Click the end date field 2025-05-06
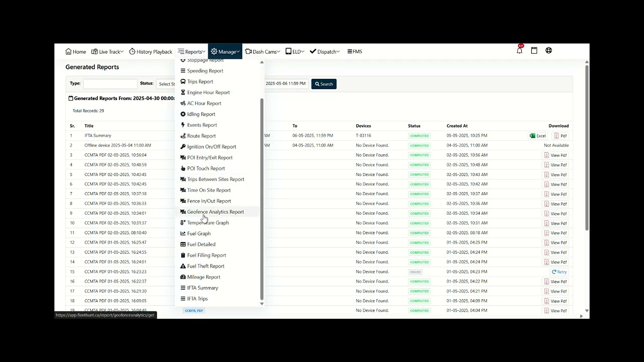Image resolution: width=644 pixels, height=362 pixels. 285,83
